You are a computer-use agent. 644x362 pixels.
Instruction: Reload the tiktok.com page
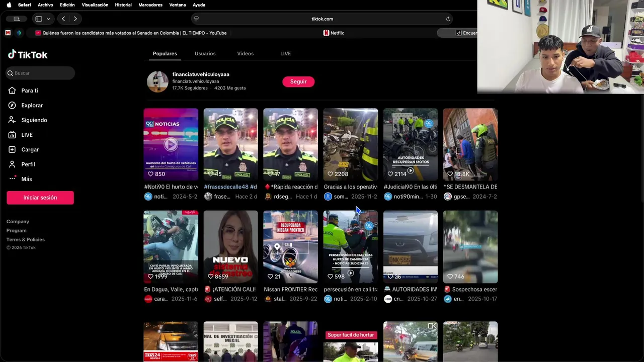click(448, 19)
